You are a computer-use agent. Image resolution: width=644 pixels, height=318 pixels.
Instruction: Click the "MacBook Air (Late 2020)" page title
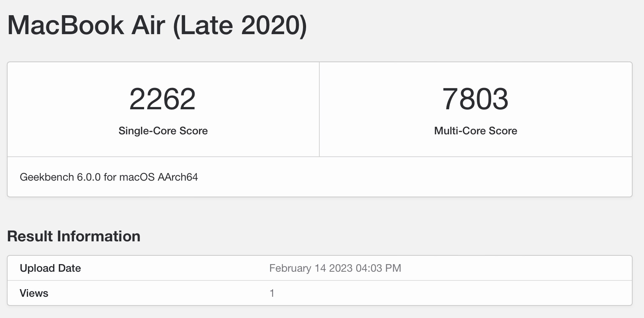click(157, 25)
